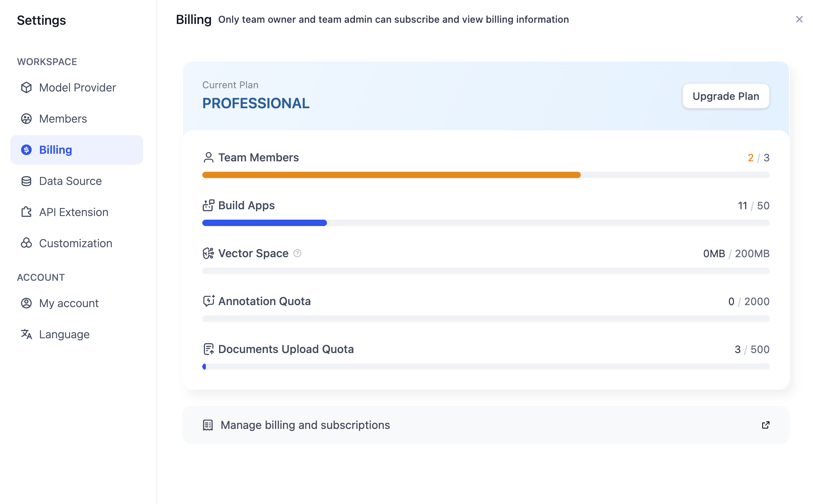Click the Customization icon in sidebar
This screenshot has height=504, width=813.
pos(26,243)
